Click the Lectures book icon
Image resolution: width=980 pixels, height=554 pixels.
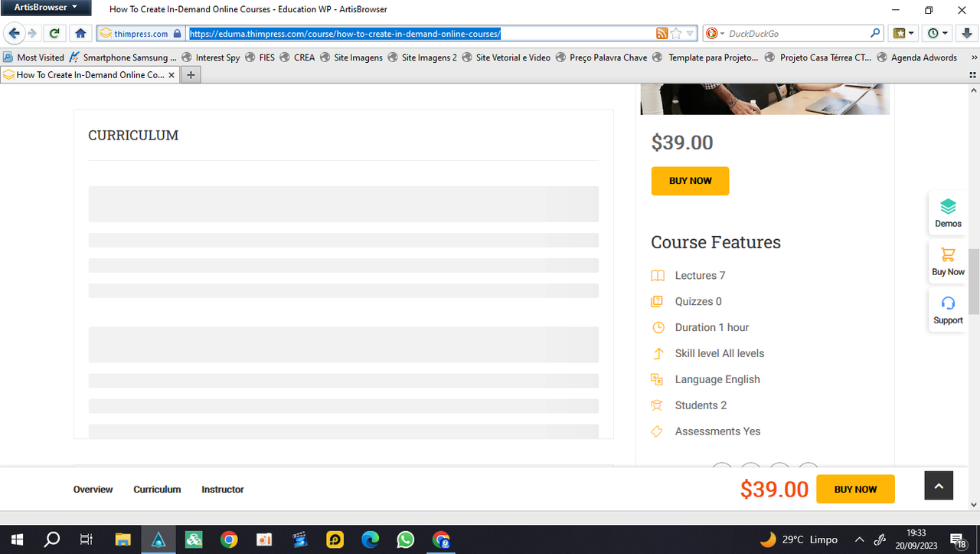(658, 276)
